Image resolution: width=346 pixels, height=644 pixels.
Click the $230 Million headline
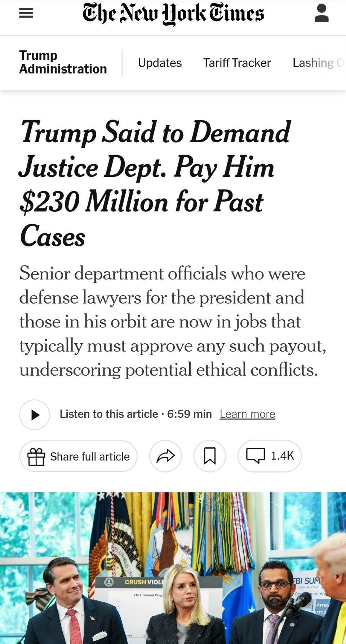(155, 184)
